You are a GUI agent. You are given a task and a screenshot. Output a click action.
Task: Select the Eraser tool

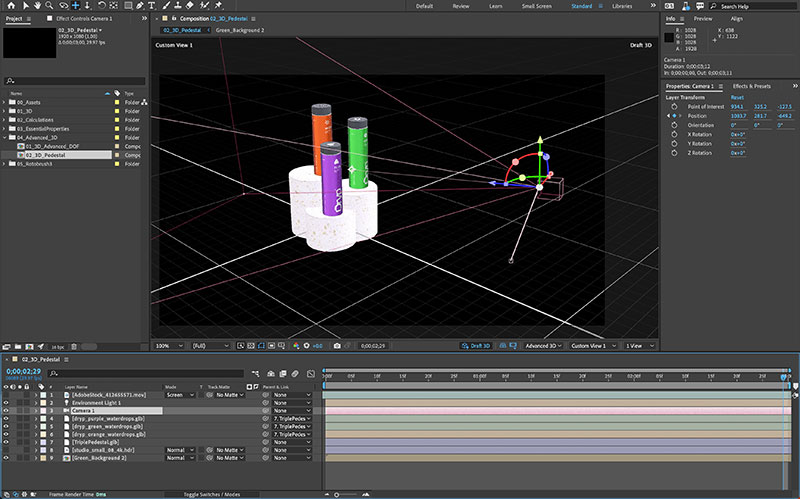tap(189, 6)
